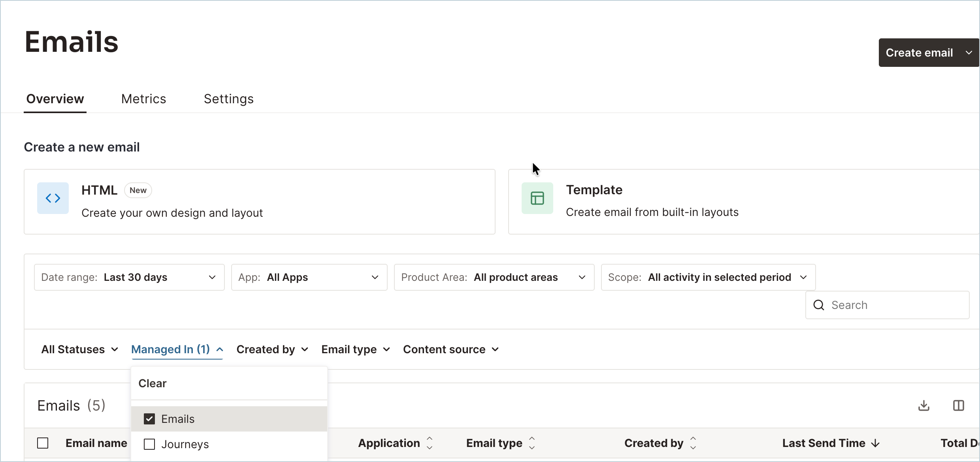The image size is (980, 462).
Task: Click Clear in Managed In menu
Action: 153,383
